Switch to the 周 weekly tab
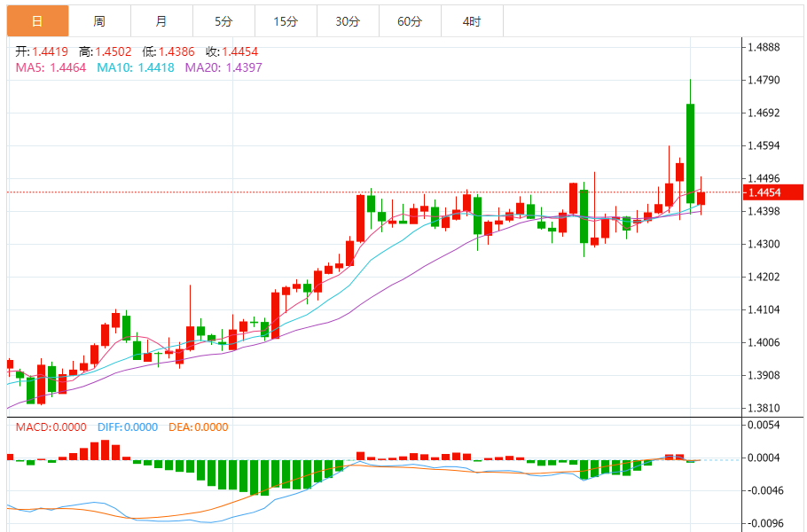Viewport: 807px width, 532px height. coord(100,21)
